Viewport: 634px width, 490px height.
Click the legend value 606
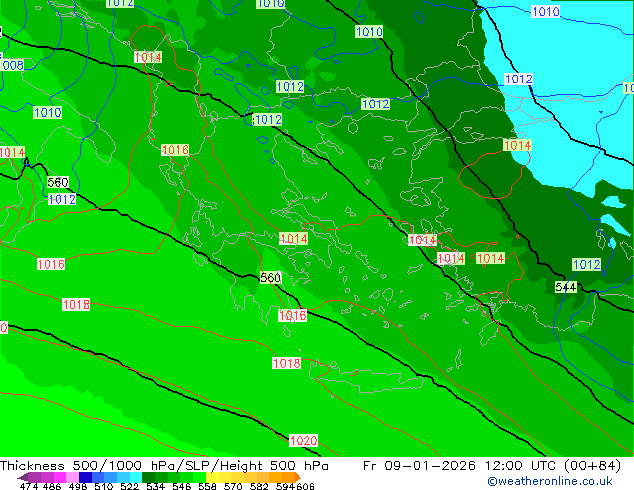pyautogui.click(x=305, y=486)
